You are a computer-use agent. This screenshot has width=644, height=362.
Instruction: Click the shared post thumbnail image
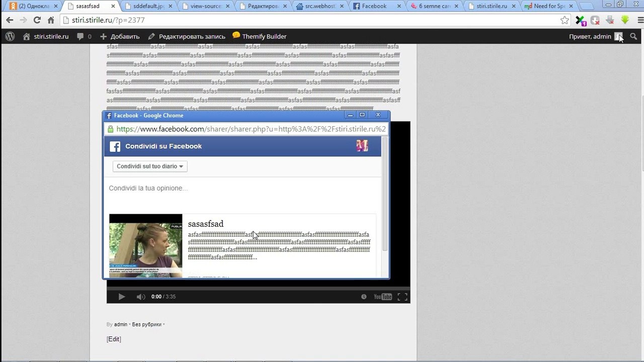coord(146,246)
